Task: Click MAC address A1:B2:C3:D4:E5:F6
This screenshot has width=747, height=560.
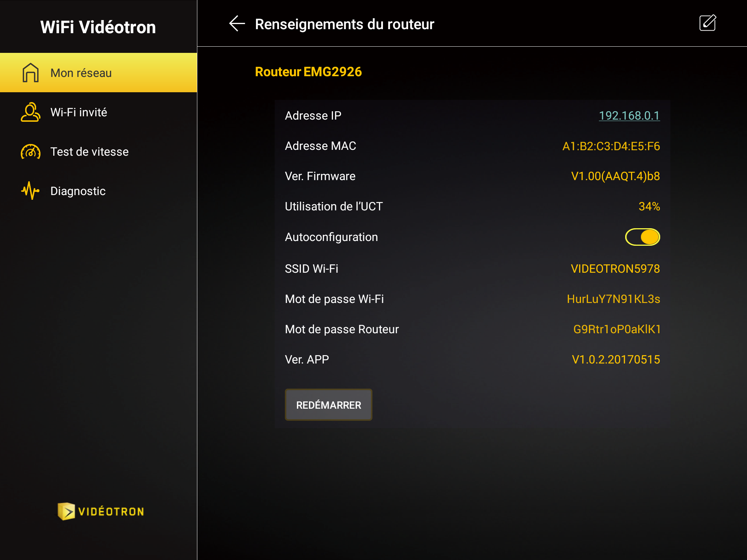Action: [611, 146]
